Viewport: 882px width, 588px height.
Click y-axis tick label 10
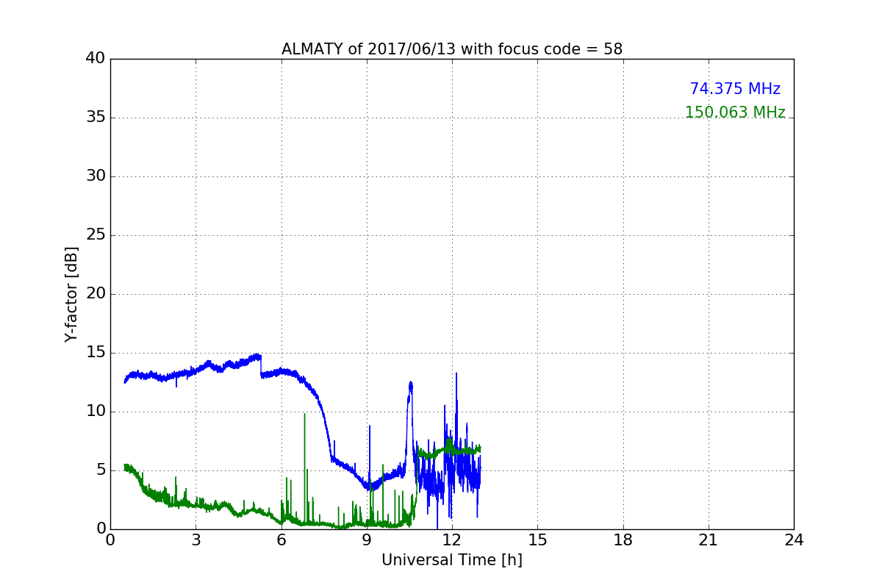(96, 412)
